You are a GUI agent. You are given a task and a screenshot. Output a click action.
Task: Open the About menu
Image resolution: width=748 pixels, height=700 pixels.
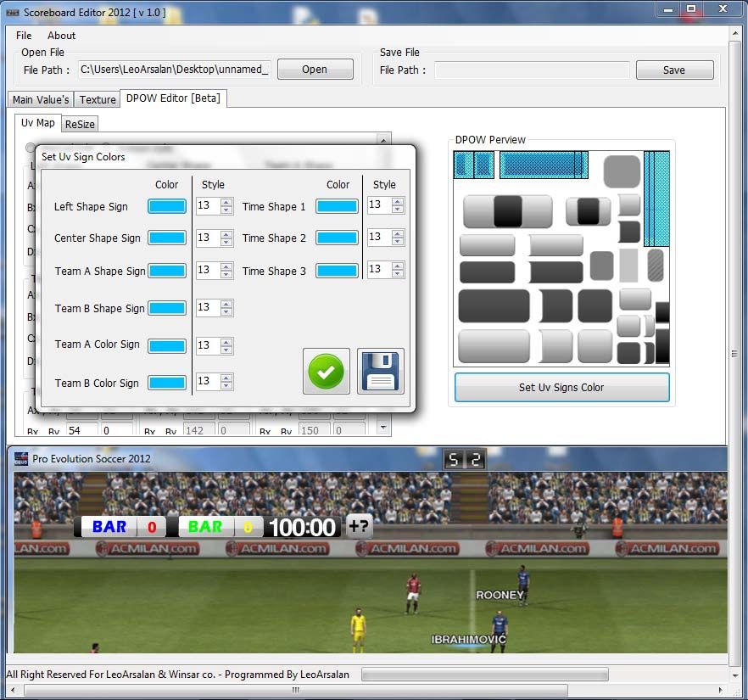point(61,36)
